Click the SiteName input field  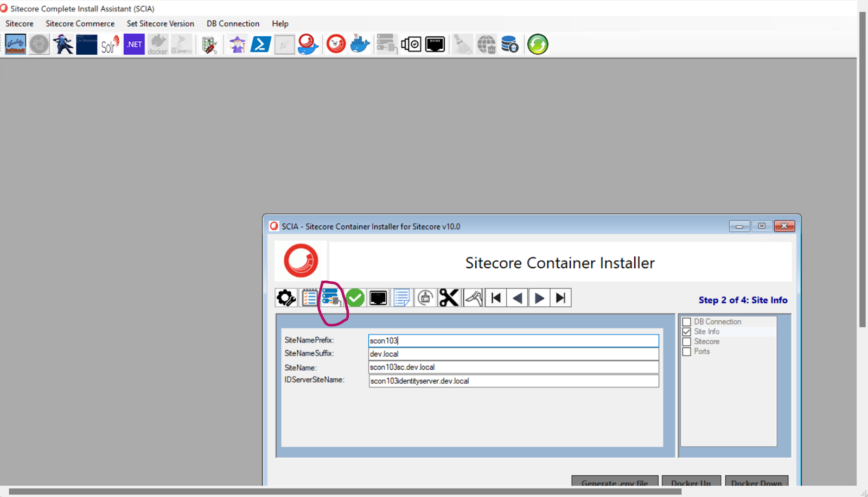coord(514,367)
